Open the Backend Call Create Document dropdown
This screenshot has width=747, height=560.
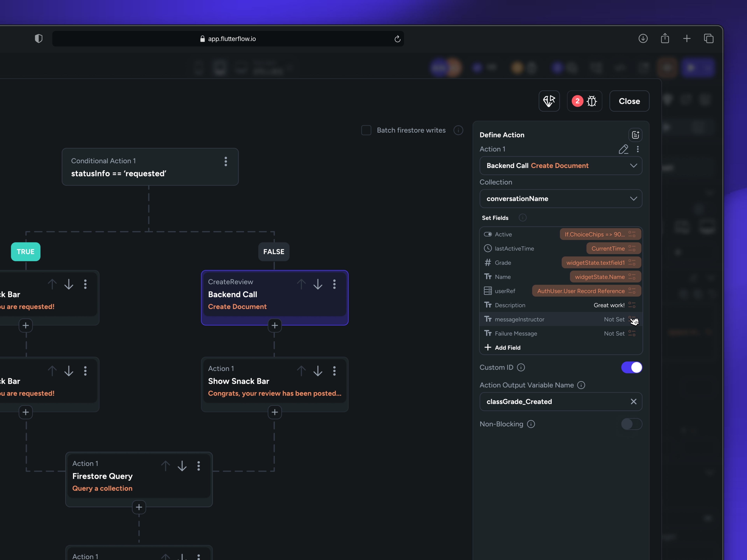(x=561, y=165)
